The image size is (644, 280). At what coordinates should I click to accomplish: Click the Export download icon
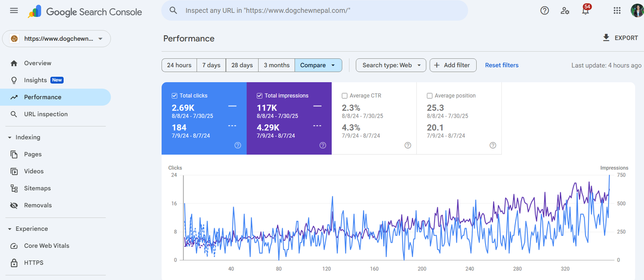606,38
